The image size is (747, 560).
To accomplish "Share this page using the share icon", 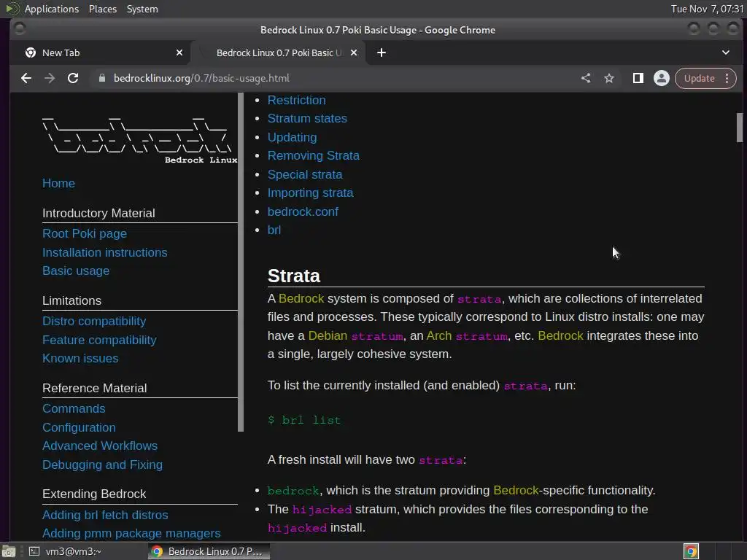I will (586, 78).
